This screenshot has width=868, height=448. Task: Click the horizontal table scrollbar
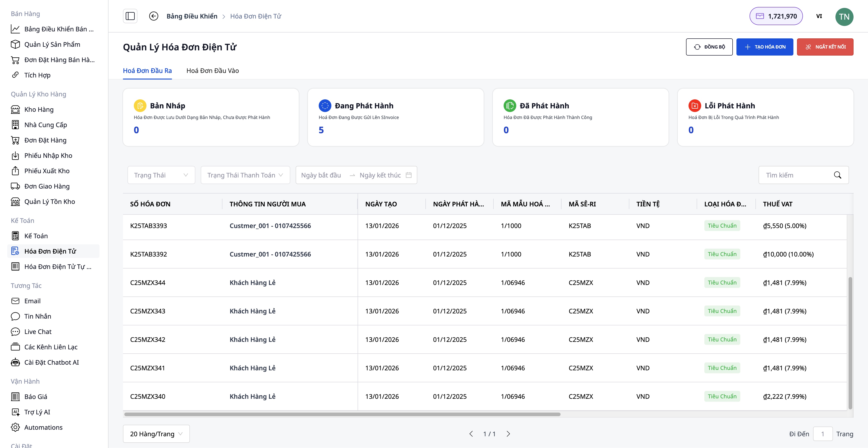[342, 414]
